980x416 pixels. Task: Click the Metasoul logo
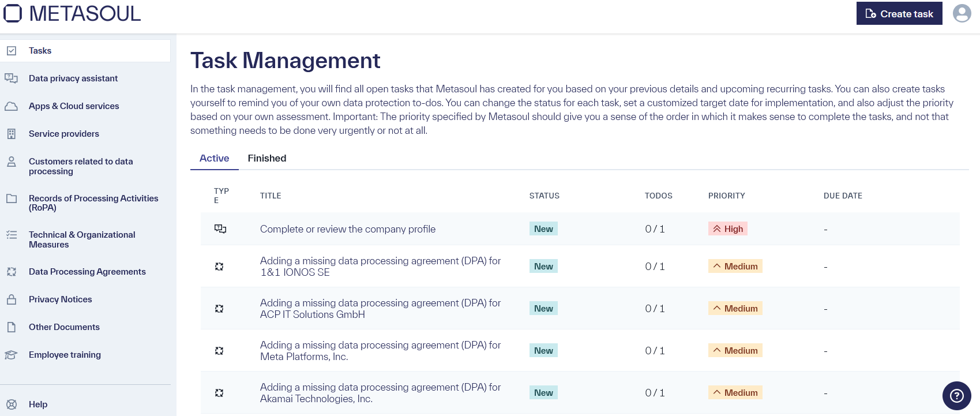[73, 13]
